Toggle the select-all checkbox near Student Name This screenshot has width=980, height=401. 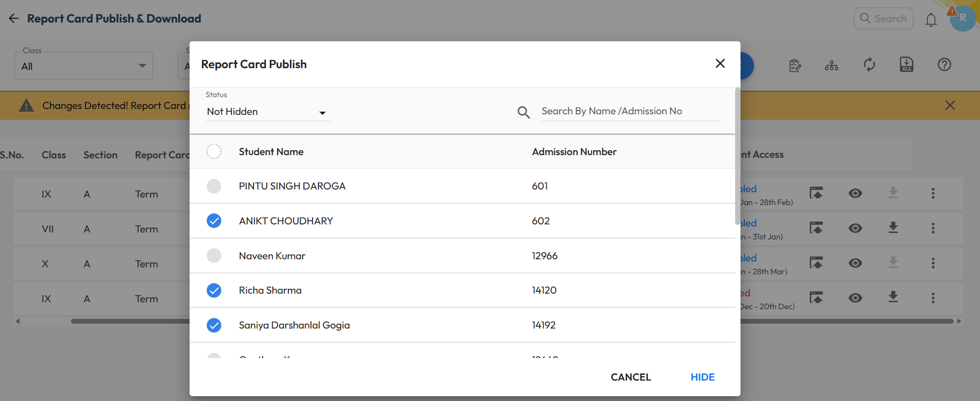[x=214, y=152]
